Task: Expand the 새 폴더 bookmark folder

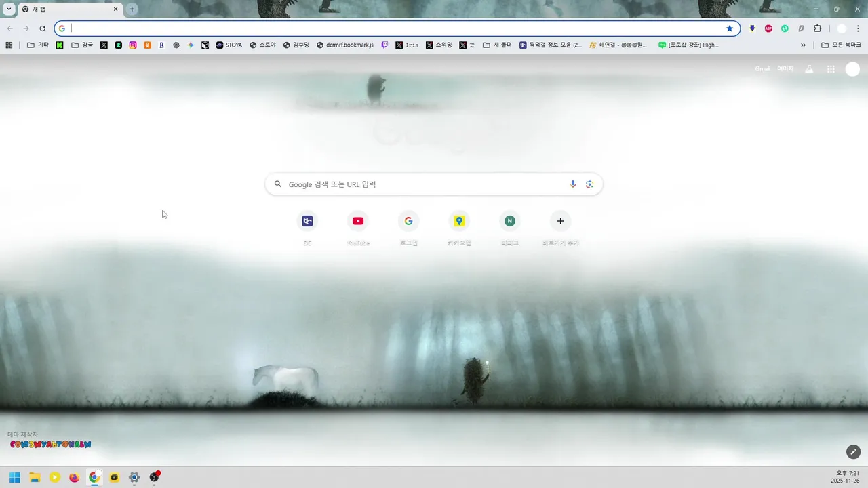Action: [497, 45]
